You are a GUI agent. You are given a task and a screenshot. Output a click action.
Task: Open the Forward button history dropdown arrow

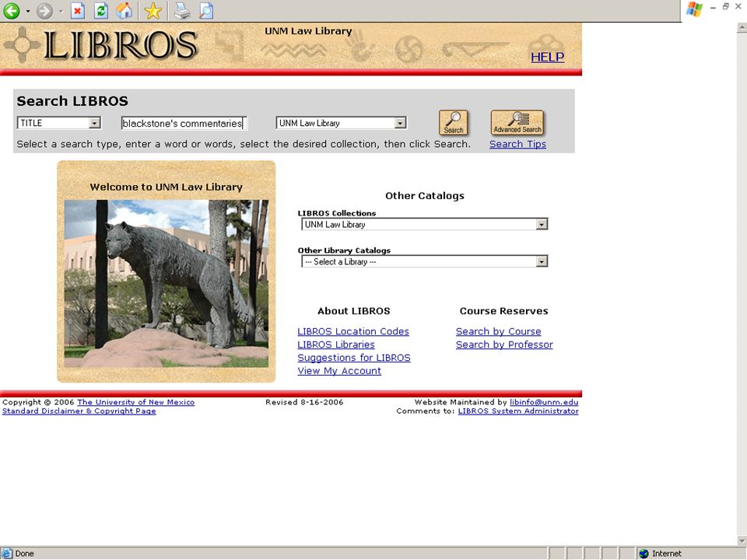coord(61,11)
